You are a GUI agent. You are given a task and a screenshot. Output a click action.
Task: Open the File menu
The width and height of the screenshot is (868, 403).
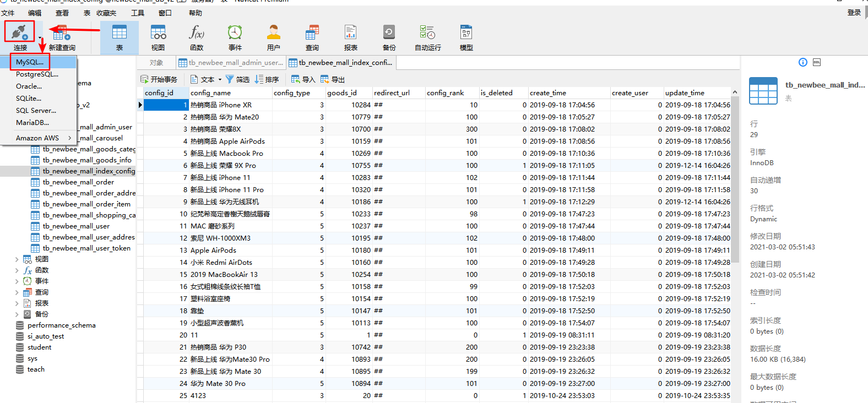8,13
